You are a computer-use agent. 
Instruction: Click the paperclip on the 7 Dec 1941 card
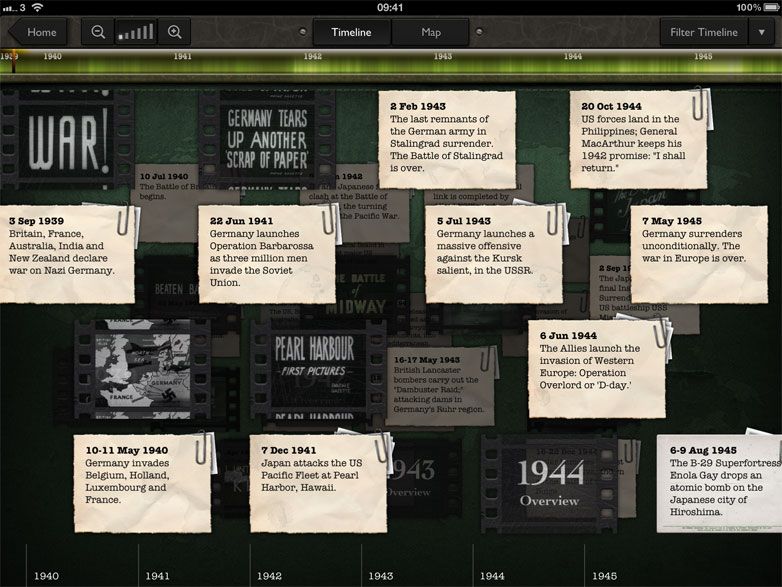382,446
